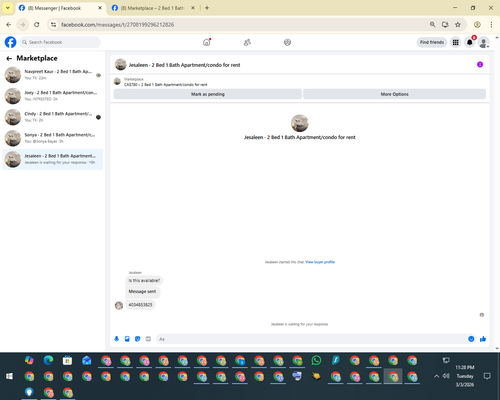Go back from Marketplace chats list

coord(9,59)
